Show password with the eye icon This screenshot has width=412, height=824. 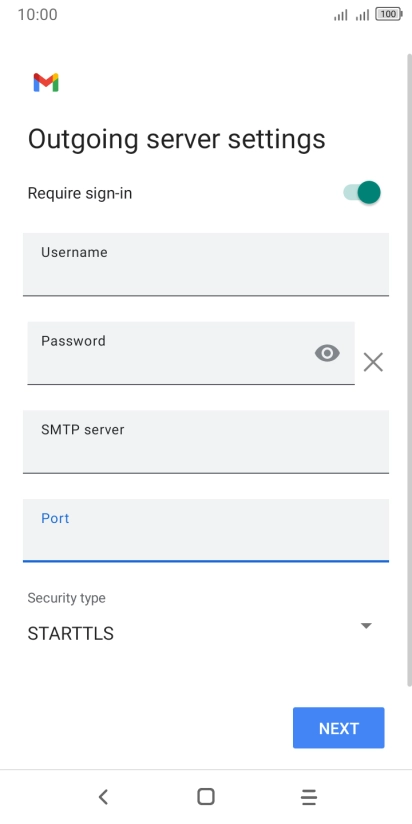[327, 353]
